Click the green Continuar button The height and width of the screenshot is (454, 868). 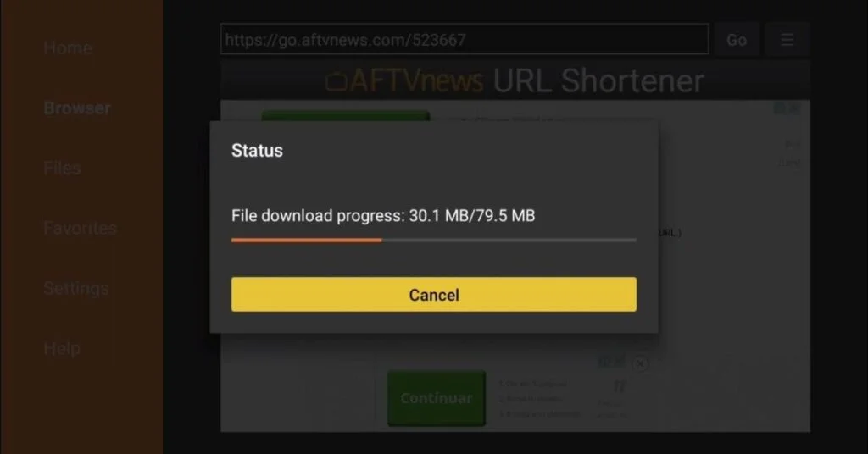437,398
